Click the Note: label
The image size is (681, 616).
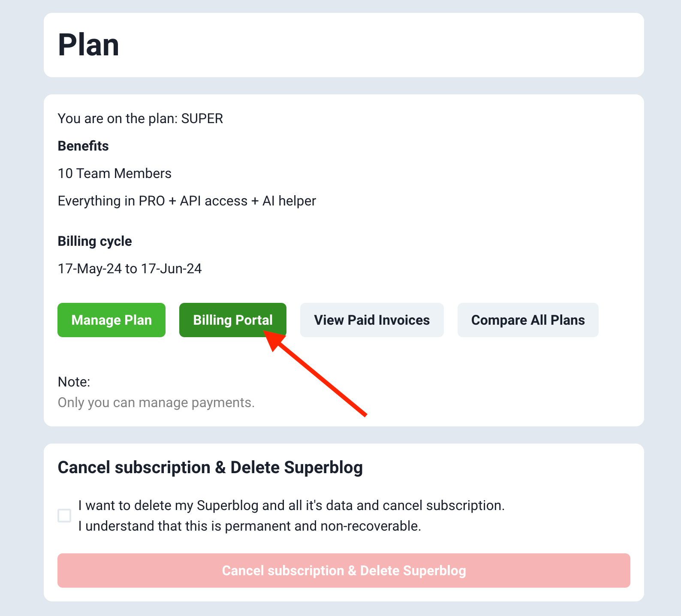tap(74, 382)
